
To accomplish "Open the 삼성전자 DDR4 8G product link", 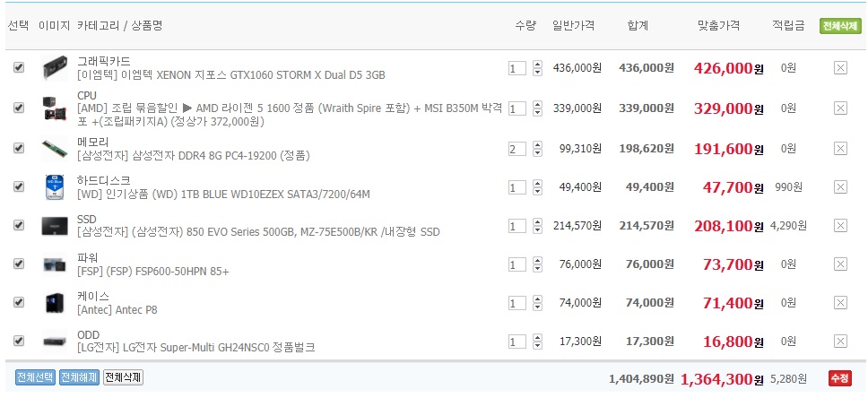I will click(x=194, y=156).
